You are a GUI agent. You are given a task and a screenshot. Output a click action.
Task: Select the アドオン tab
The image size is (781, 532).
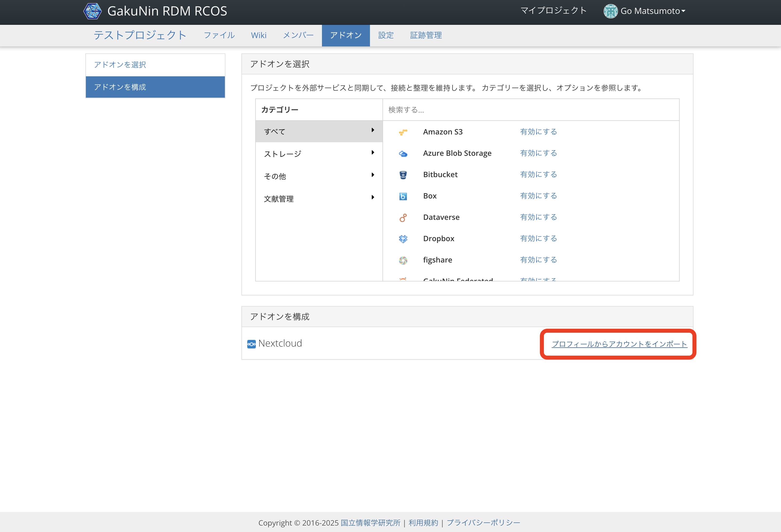[346, 35]
